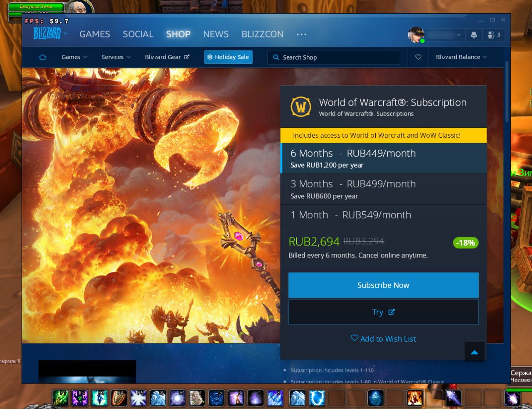Use the action slot bound to 8

point(275,398)
